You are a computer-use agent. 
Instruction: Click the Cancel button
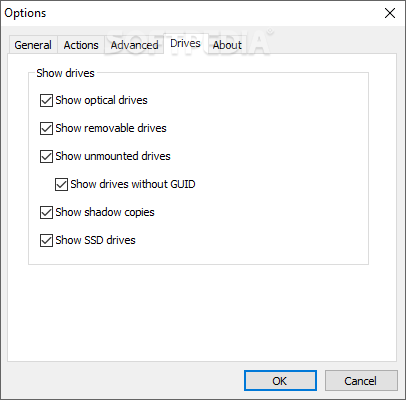[x=361, y=380]
